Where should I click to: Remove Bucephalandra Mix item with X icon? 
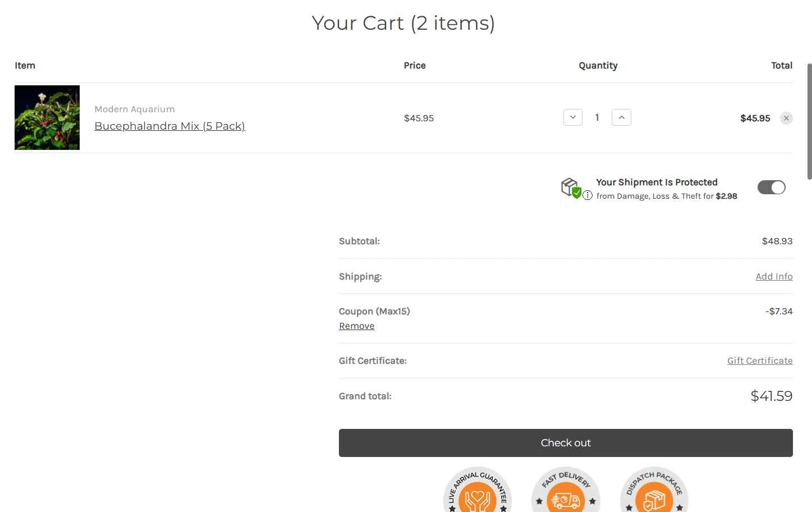click(786, 118)
